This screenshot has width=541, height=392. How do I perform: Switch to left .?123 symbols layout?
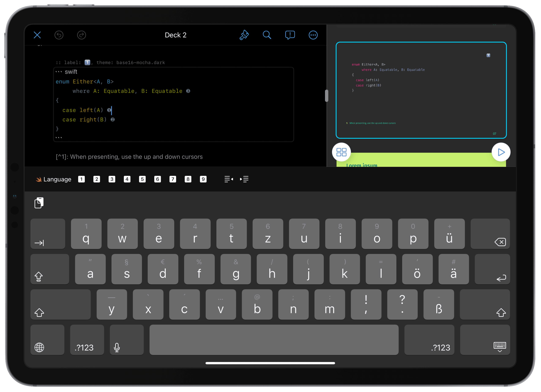click(x=87, y=340)
